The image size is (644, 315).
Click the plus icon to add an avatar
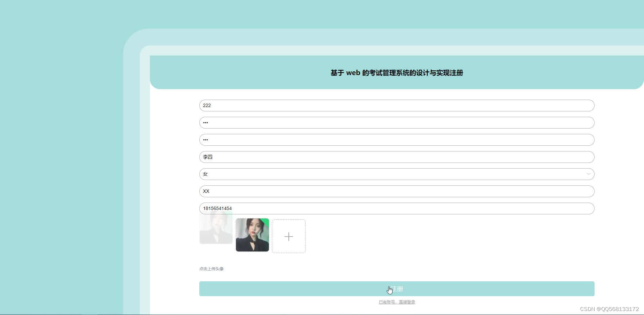point(289,236)
